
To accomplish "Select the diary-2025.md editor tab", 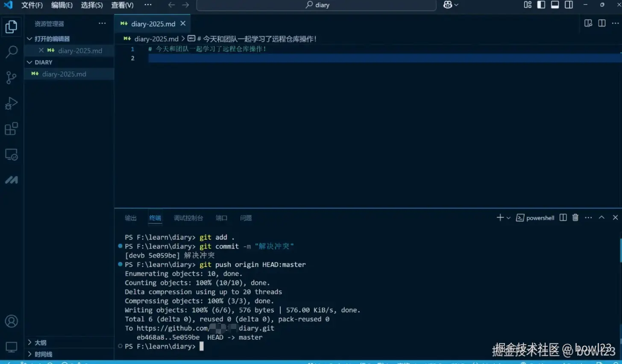I will click(153, 23).
